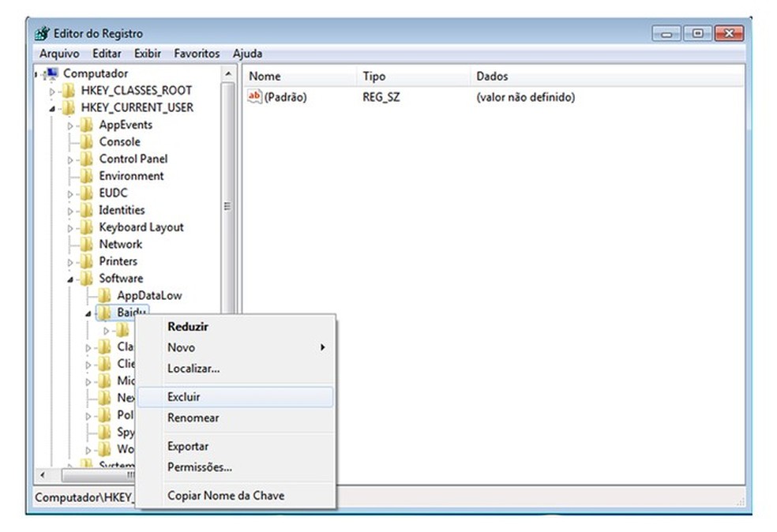The image size is (777, 532).
Task: Select Excluir to delete the key
Action: [235, 397]
